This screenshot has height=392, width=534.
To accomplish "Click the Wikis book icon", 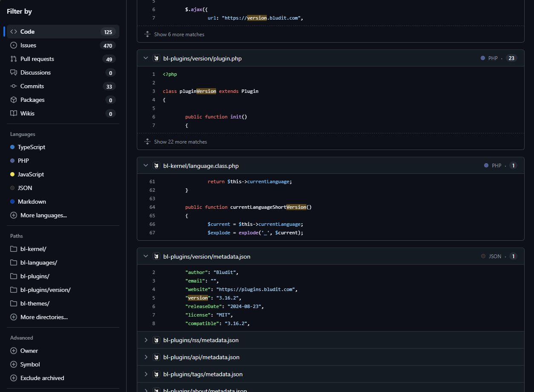I will tap(14, 113).
